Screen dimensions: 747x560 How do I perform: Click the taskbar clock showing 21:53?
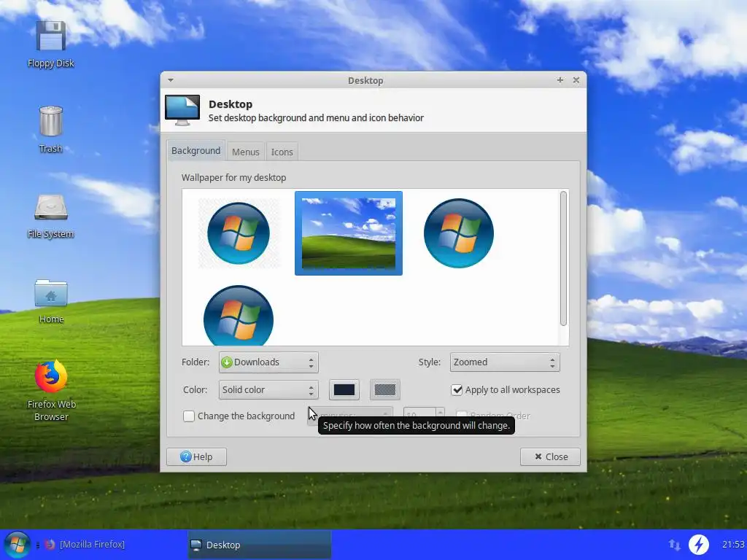(x=733, y=544)
